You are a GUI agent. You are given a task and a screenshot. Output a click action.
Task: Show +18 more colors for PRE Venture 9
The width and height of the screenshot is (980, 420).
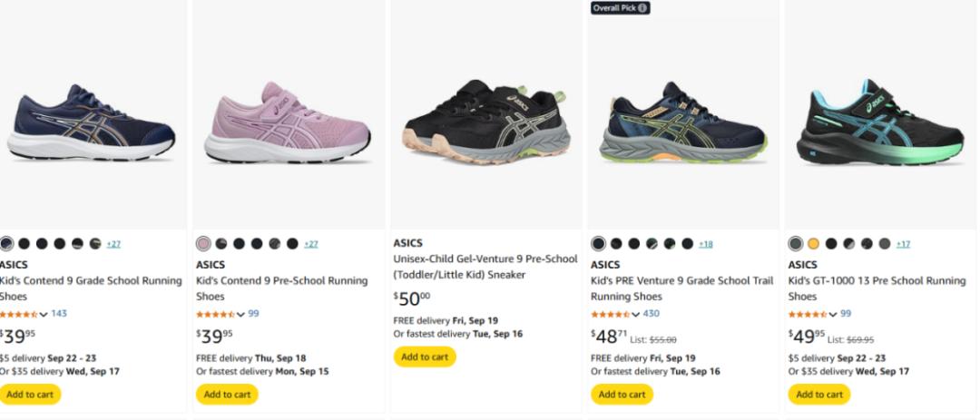click(x=706, y=244)
